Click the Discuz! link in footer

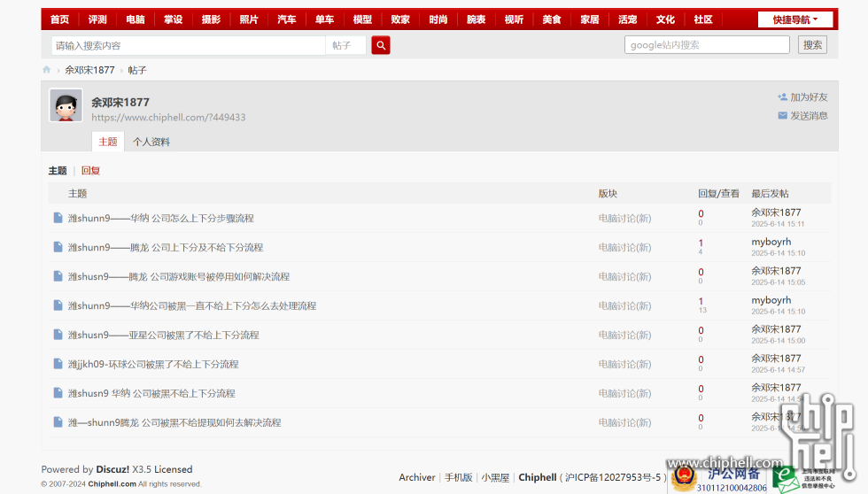[112, 469]
